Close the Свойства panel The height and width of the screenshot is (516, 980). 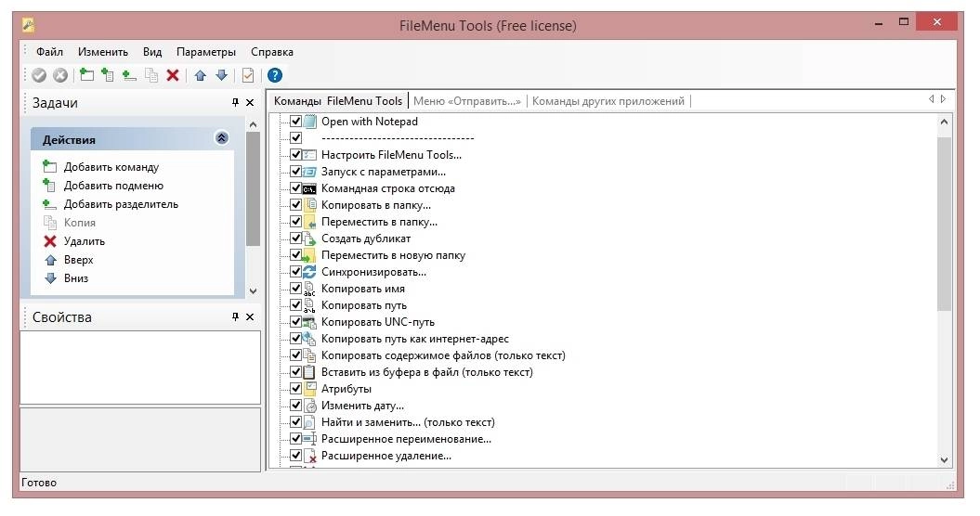250,316
